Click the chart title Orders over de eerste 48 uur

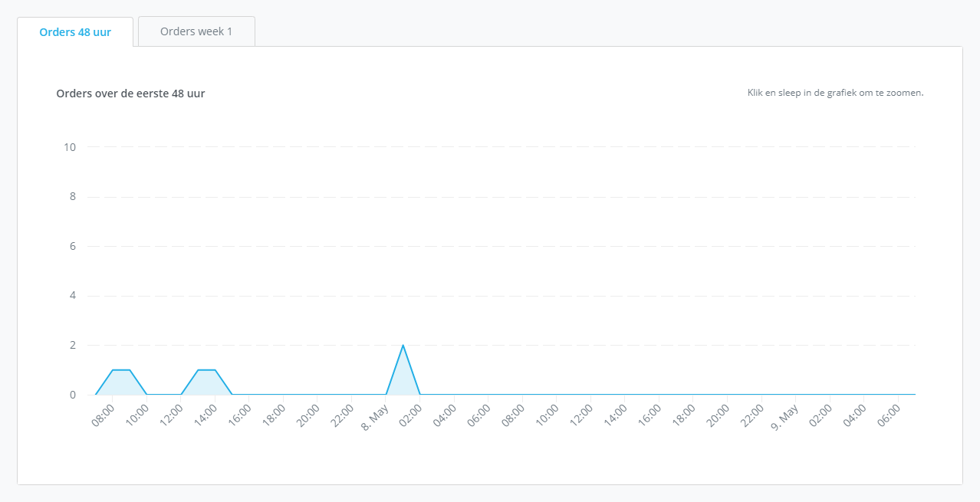click(x=130, y=94)
